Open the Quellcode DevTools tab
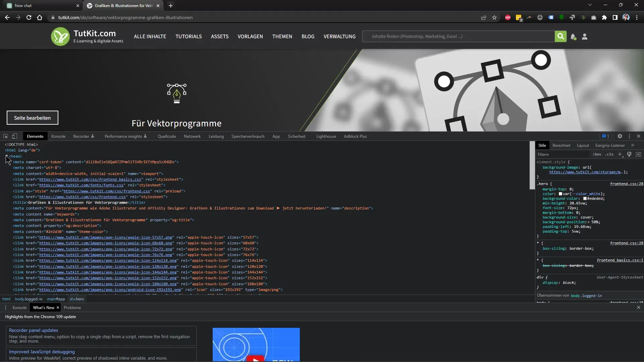 (167, 136)
